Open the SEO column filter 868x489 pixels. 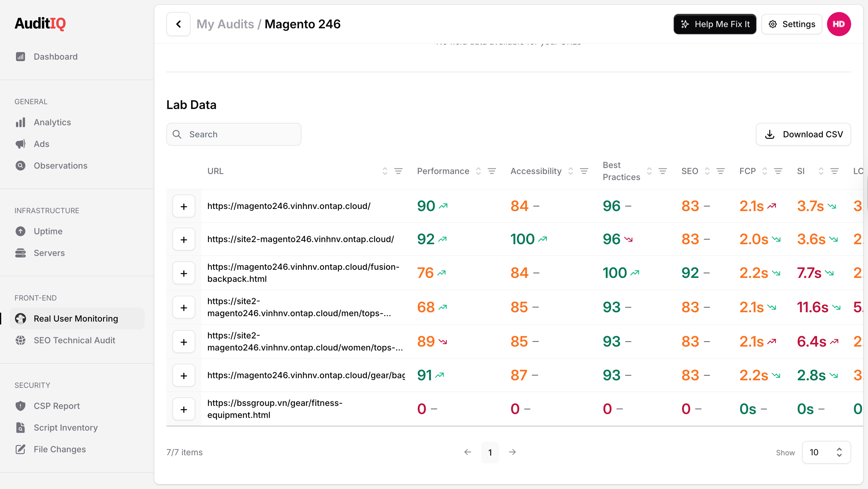click(720, 171)
